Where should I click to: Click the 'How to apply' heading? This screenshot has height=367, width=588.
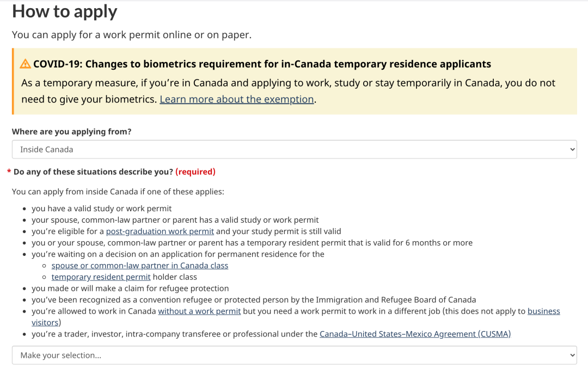pos(64,11)
